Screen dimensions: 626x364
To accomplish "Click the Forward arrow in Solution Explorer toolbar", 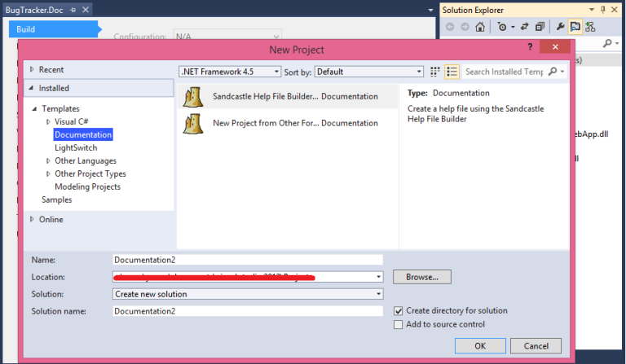I will [465, 27].
